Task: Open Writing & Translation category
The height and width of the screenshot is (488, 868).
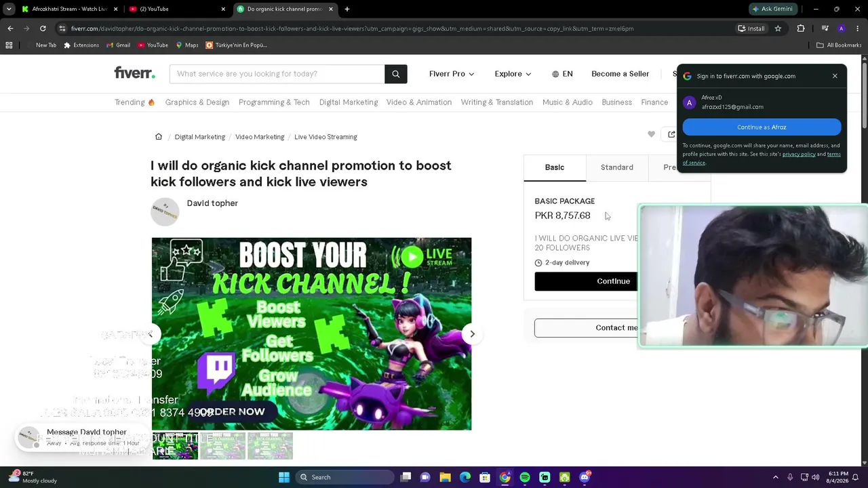Action: point(497,102)
